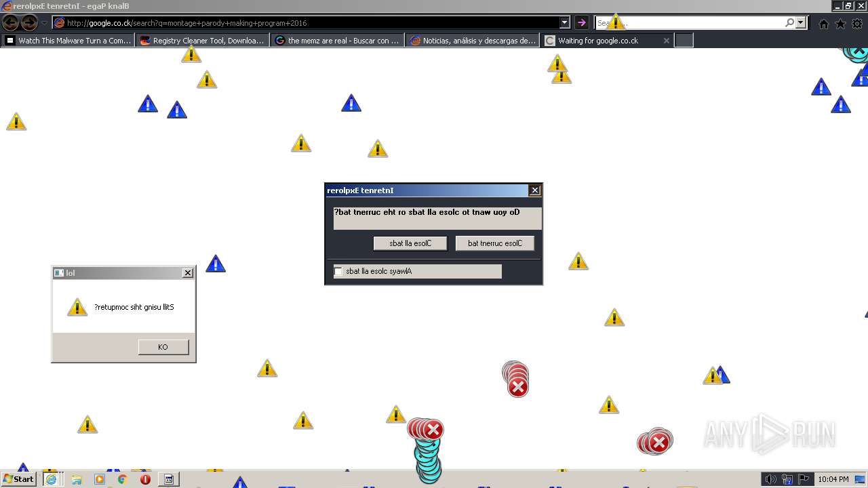Click the lol dialog title icon

point(59,273)
